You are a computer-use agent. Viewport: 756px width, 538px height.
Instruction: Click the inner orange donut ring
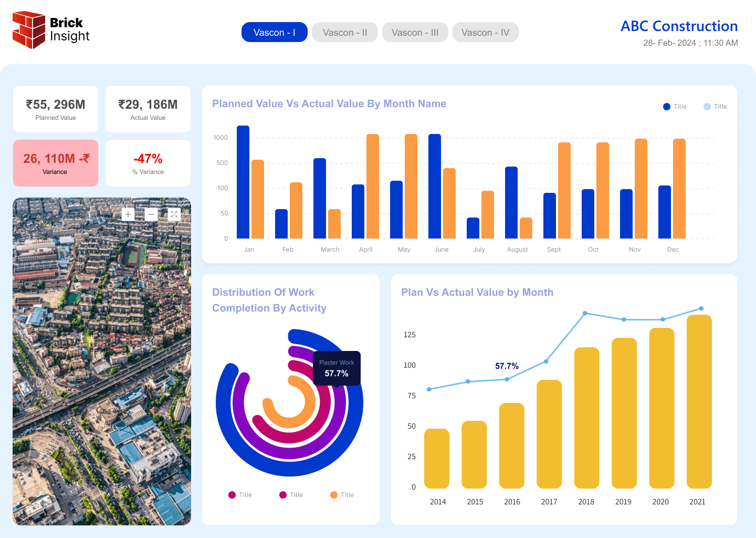pos(290,422)
